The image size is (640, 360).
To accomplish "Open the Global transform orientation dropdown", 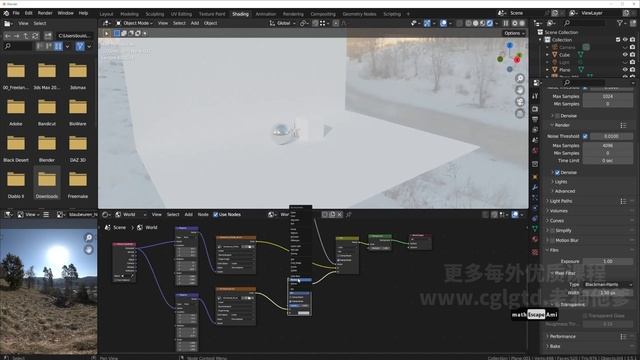I will pos(282,23).
